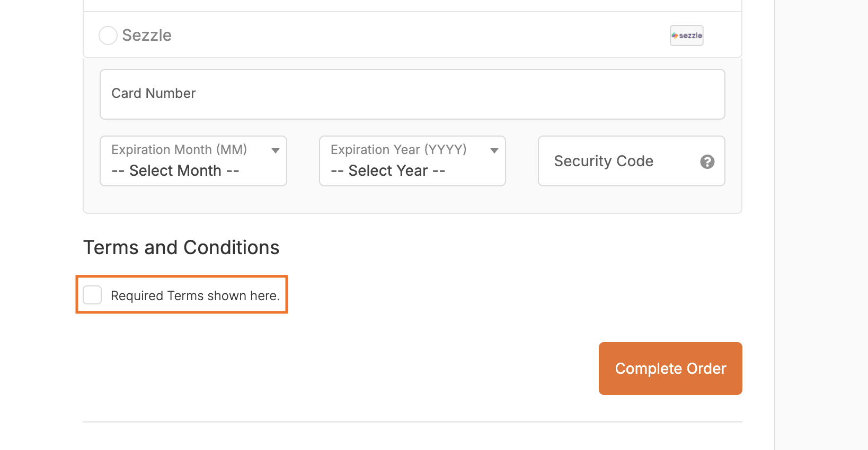Image resolution: width=868 pixels, height=450 pixels.
Task: Open the Expiration Year dropdown
Action: [x=412, y=161]
